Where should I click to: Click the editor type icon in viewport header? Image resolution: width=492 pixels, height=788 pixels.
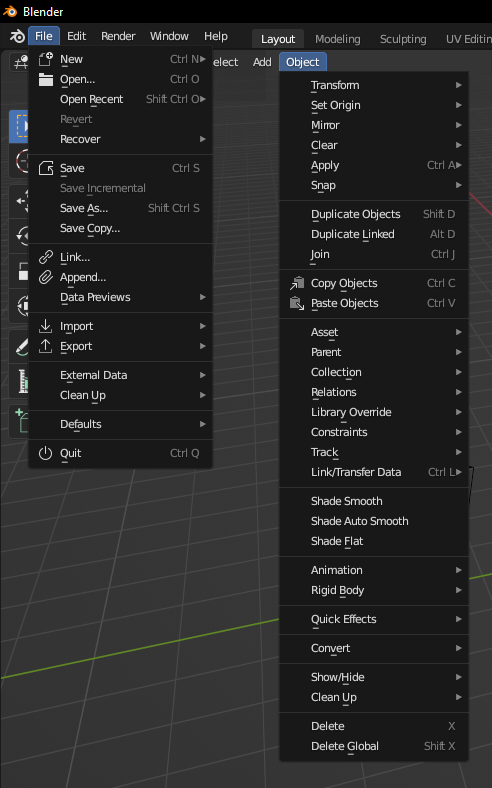20,62
